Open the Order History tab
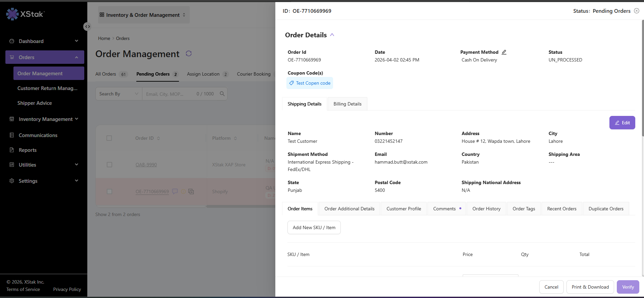Viewport: 644px width, 298px height. pyautogui.click(x=487, y=209)
